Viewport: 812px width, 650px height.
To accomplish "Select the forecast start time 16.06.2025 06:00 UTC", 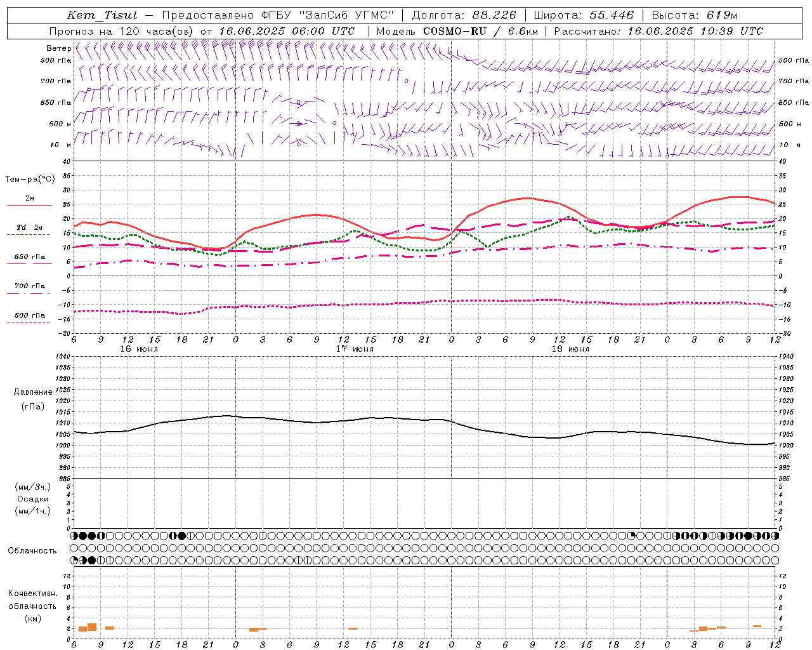I will pyautogui.click(x=287, y=31).
